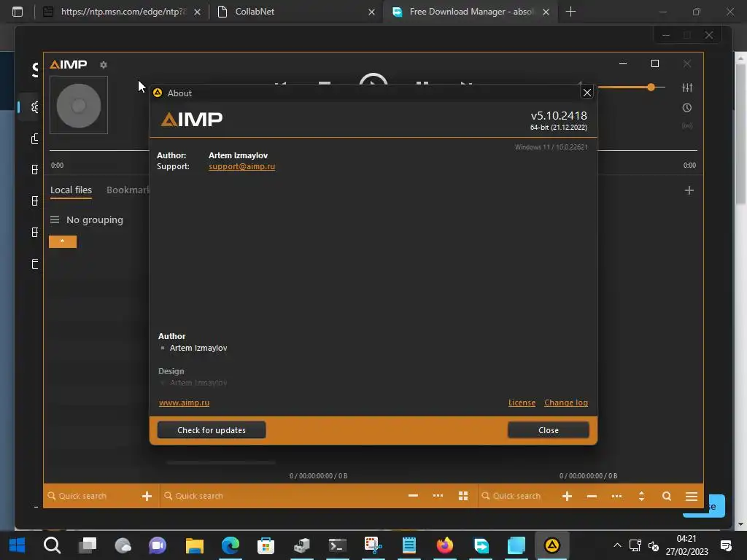
Task: Click the album art disc placeholder
Action: pos(79,105)
